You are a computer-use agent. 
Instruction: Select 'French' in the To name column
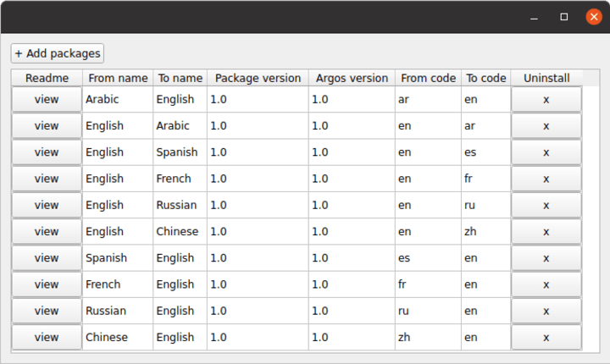tap(180, 179)
